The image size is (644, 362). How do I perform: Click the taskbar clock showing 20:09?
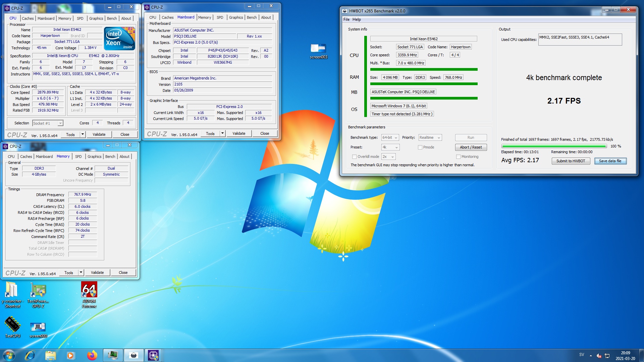click(625, 356)
